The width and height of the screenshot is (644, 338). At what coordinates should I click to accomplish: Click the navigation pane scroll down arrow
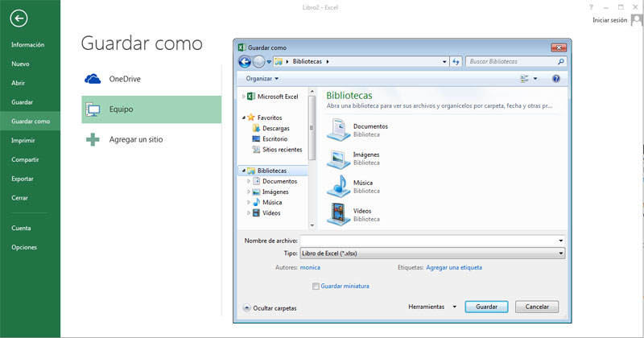click(x=312, y=225)
